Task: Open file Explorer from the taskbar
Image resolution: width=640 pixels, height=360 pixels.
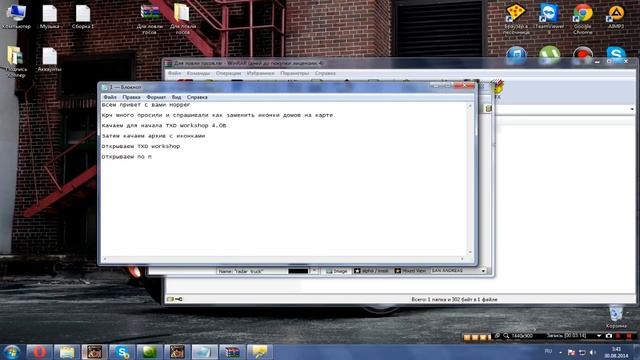Action: [x=67, y=352]
